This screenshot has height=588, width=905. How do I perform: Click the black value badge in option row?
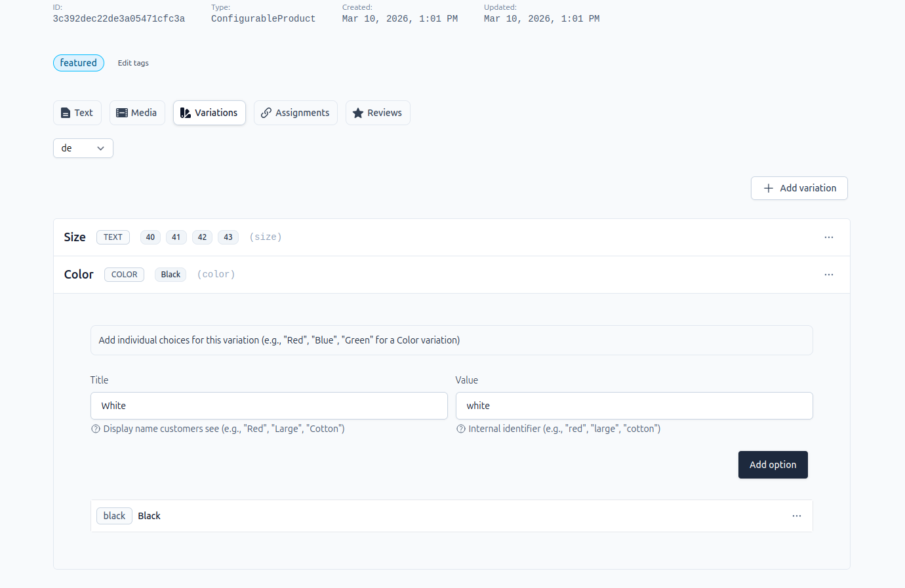(x=114, y=516)
